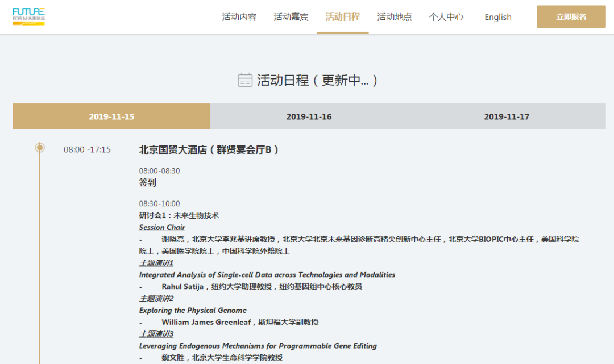Click the 主题演讲3 label

[156, 334]
